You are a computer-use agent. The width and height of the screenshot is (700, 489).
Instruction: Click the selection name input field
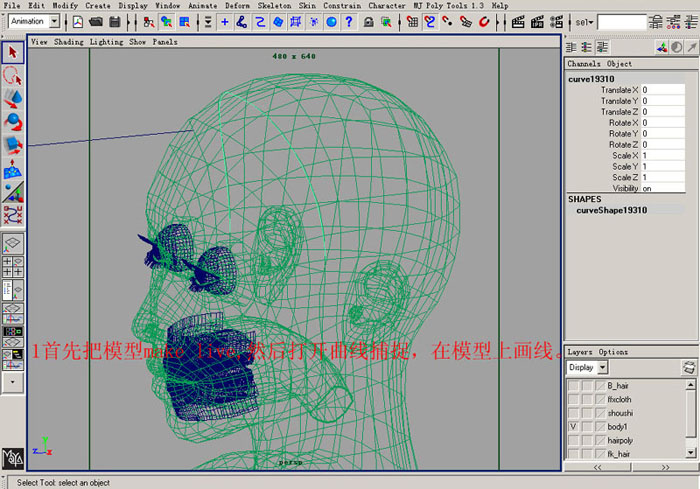coord(622,22)
